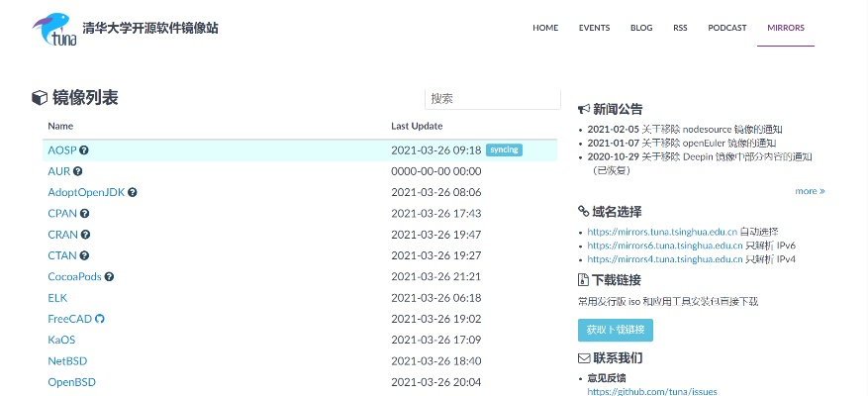Open the github.com/tuna/issues link

652,392
